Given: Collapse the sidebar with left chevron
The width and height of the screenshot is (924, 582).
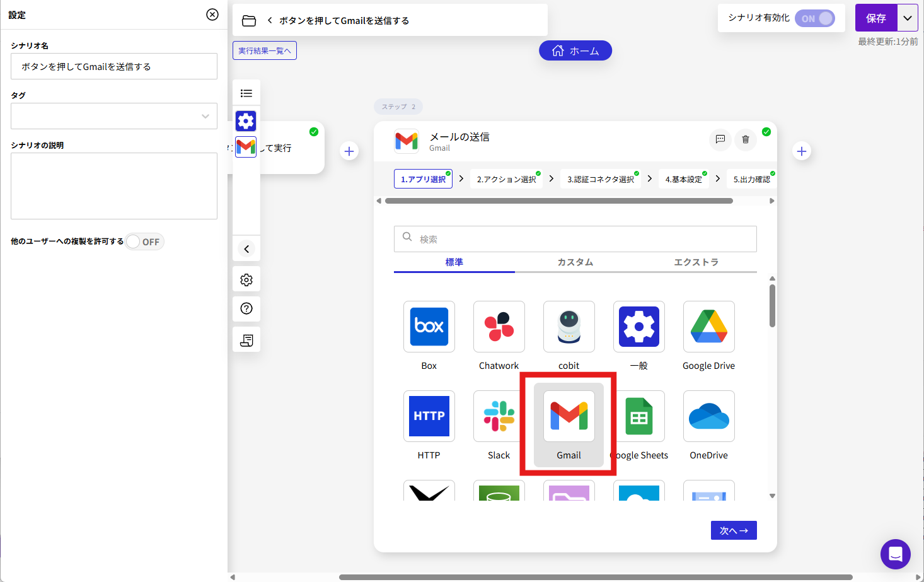Looking at the screenshot, I should point(246,249).
